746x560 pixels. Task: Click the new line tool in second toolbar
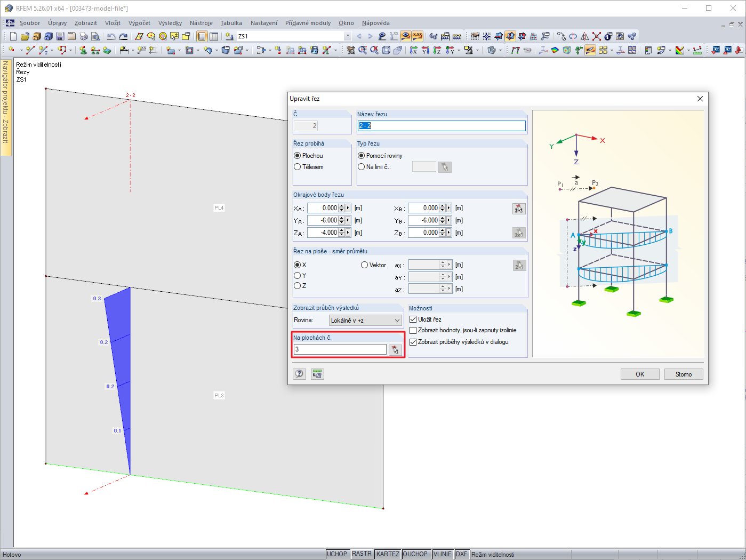(x=30, y=50)
